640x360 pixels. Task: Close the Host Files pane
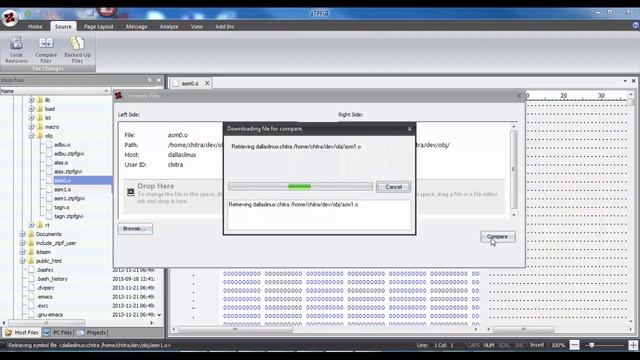159,80
